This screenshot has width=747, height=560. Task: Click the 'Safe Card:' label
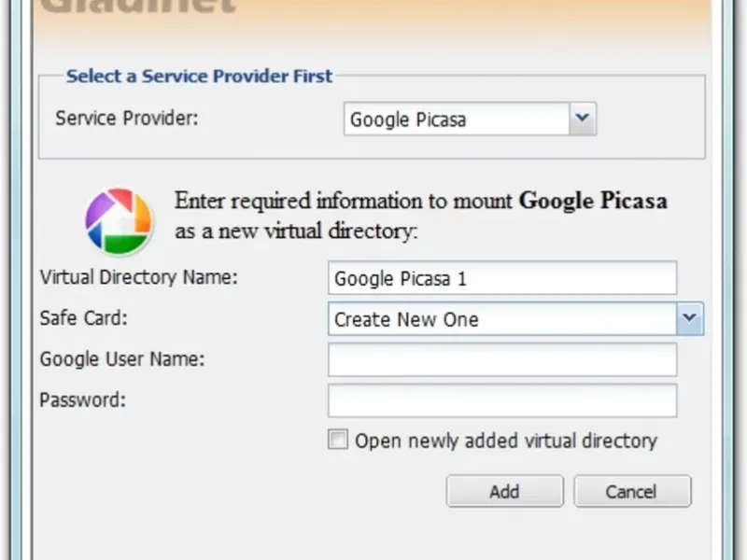[x=83, y=318]
